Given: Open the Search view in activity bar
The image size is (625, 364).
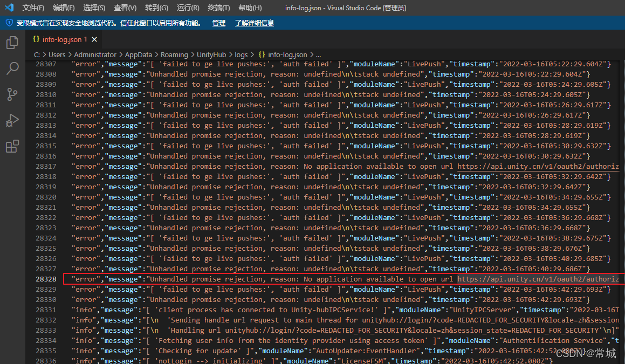Looking at the screenshot, I should (x=12, y=68).
